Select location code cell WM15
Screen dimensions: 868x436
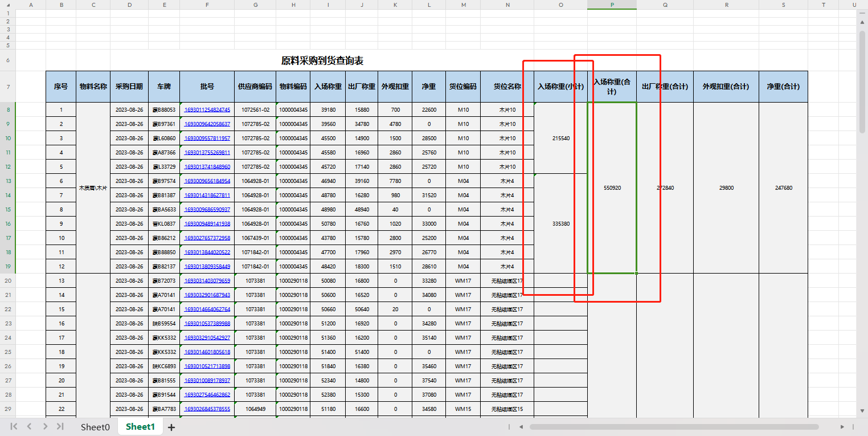click(x=463, y=409)
